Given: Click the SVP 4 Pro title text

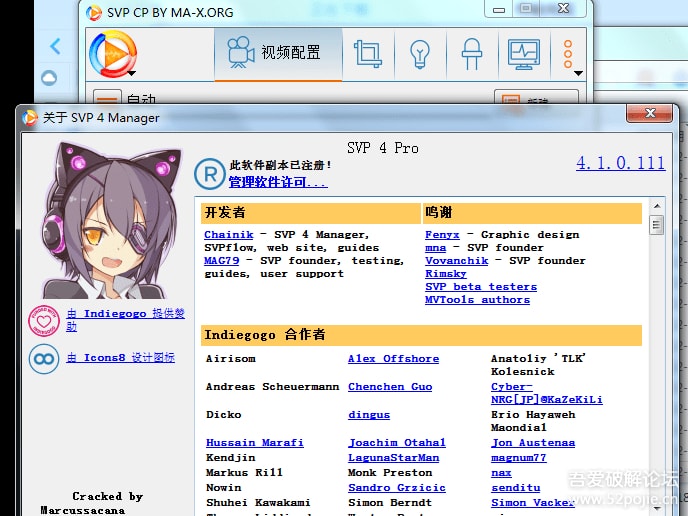Looking at the screenshot, I should (x=383, y=148).
